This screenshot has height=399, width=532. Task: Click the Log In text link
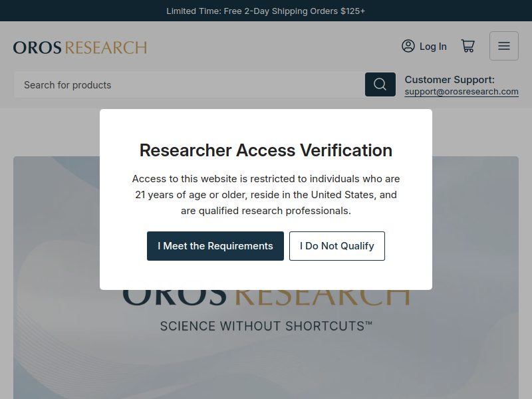click(433, 47)
